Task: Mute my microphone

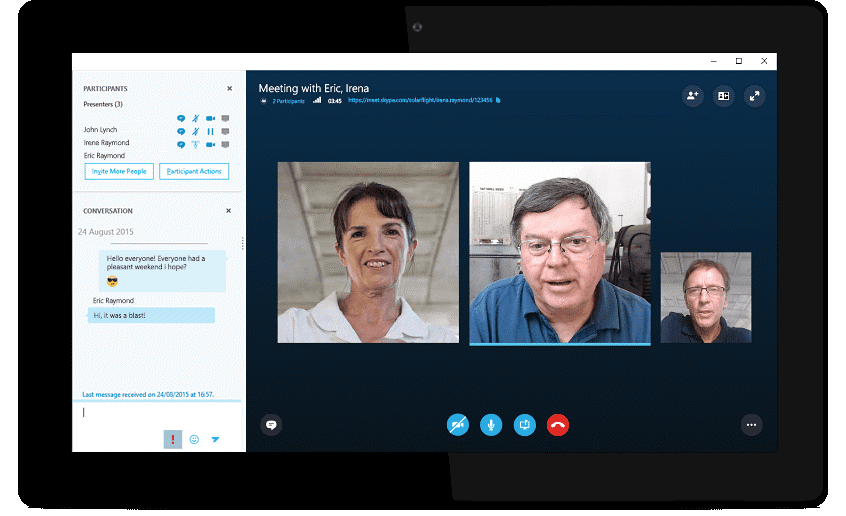Action: click(x=491, y=425)
